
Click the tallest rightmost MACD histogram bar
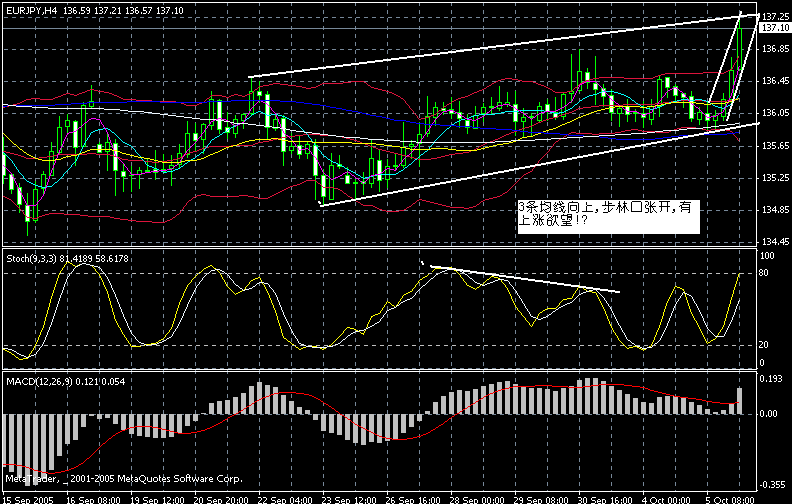(740, 400)
